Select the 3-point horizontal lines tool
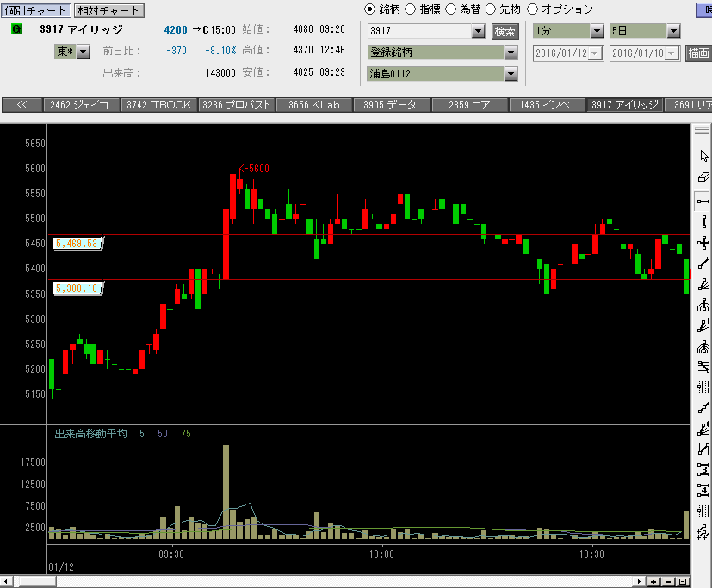The width and height of the screenshot is (712, 588). 703,469
